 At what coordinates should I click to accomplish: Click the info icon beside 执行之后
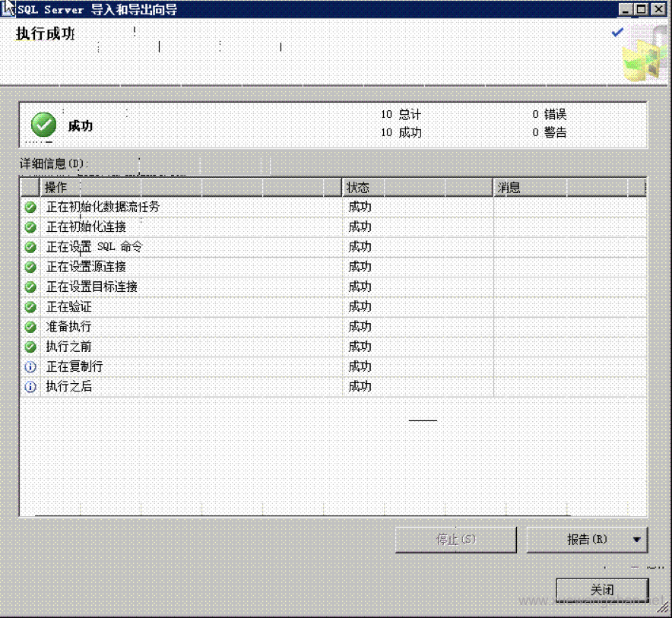pos(30,386)
